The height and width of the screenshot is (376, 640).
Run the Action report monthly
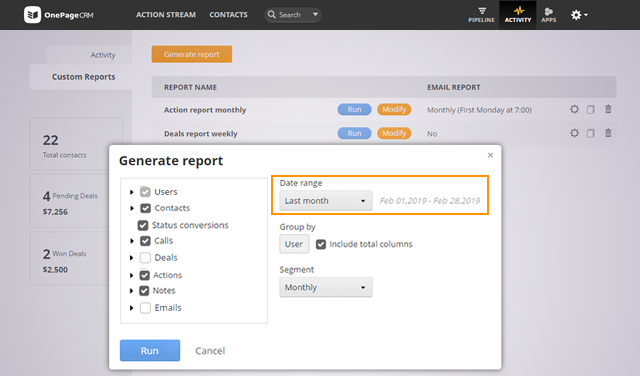point(354,109)
